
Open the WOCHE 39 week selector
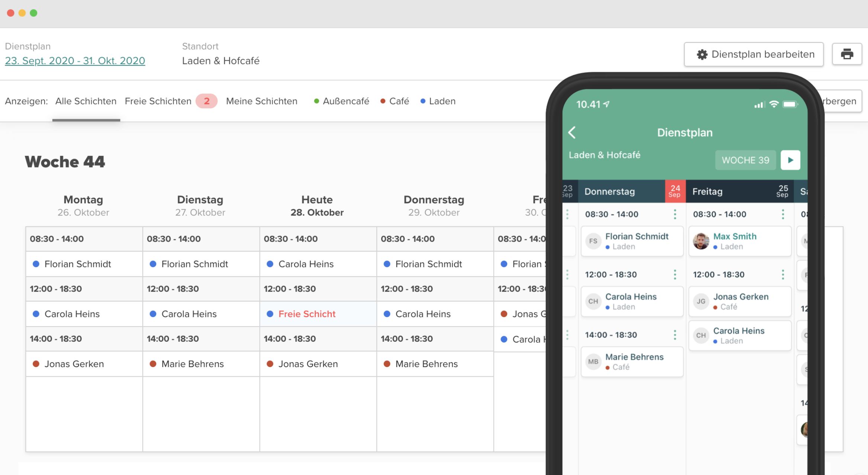coord(745,160)
